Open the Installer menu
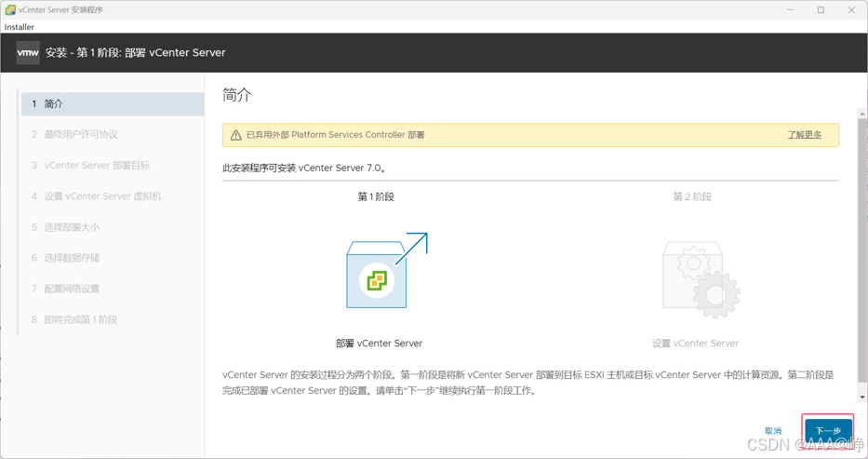The image size is (868, 459). (20, 27)
